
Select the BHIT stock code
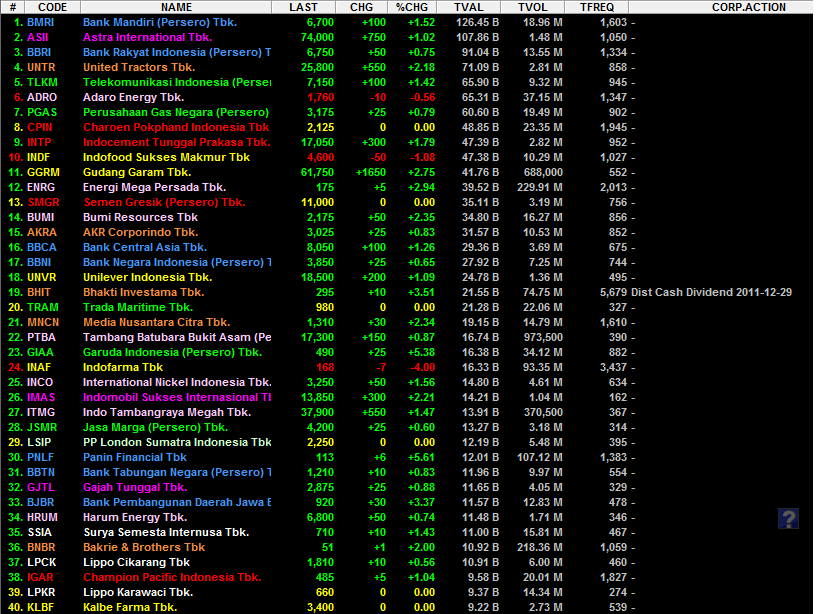39,292
